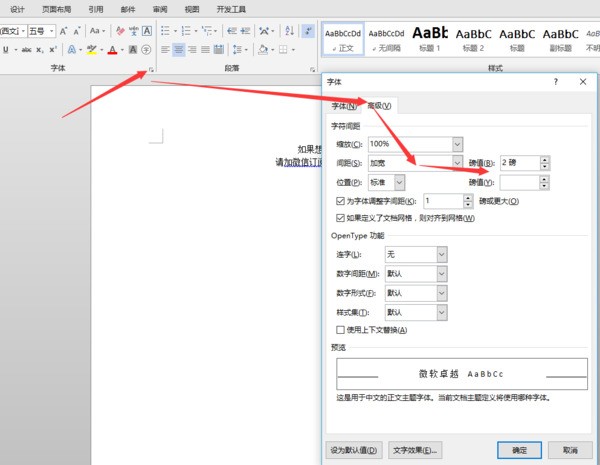Click the 文字效果 button
The image size is (600, 465).
[415, 450]
